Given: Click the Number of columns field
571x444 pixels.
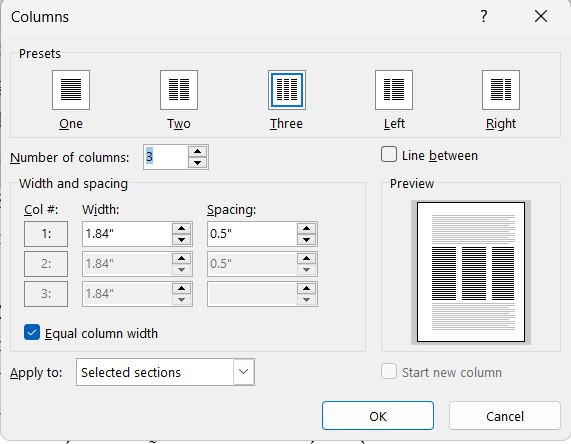Looking at the screenshot, I should 166,157.
